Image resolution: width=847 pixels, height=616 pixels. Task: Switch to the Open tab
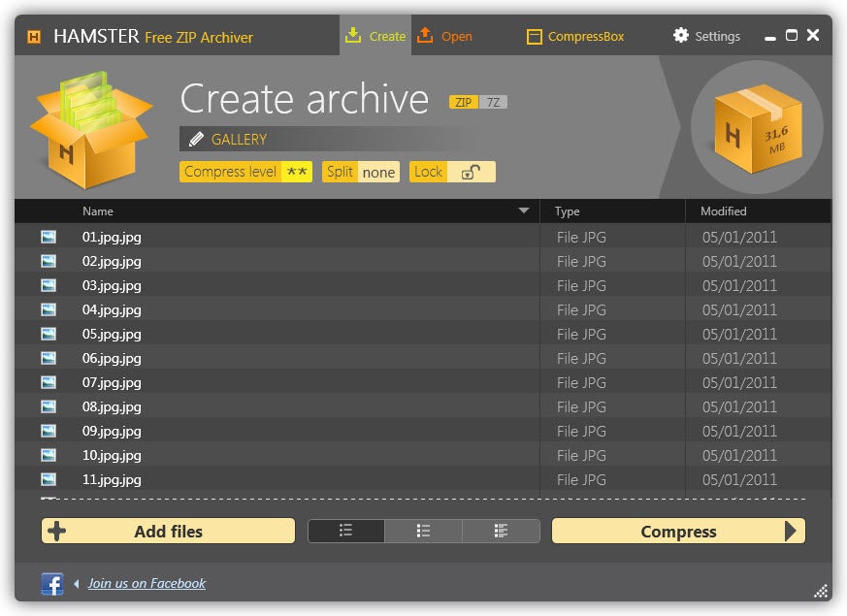[x=445, y=36]
